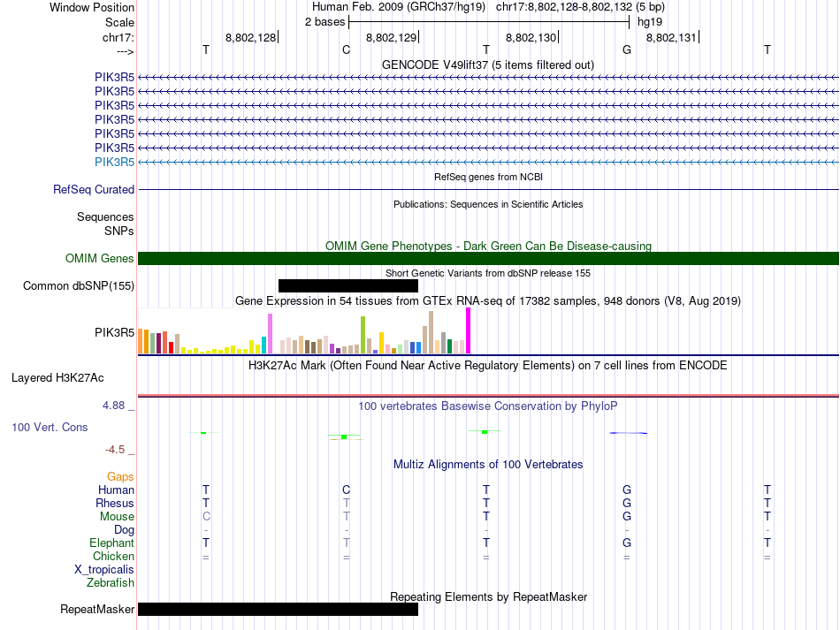
Task: Open Gene Expression in 54 tissues GTEx title
Action: point(488,300)
